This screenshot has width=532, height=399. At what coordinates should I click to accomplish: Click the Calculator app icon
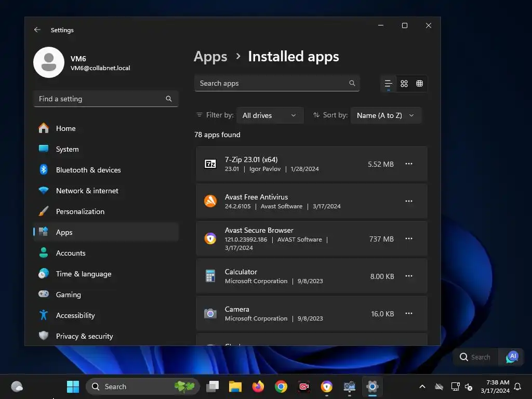[210, 276]
